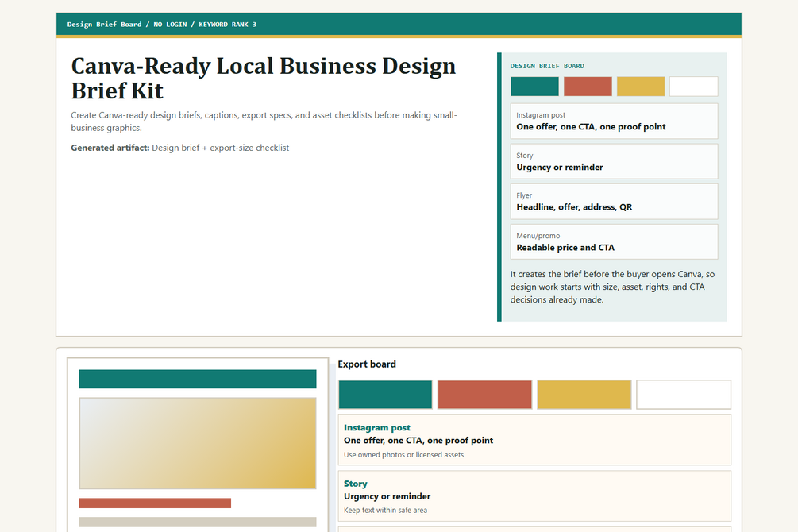Open the Flyer 'Headline, offer, address, QR' card

615,202
